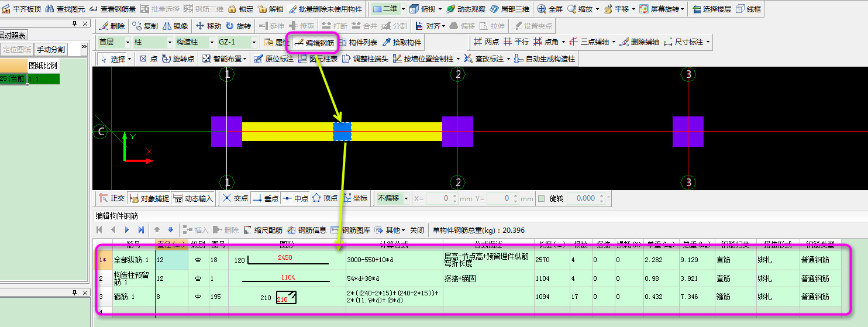The height and width of the screenshot is (327, 868).
Task: Open the 属性 properties panel
Action: click(276, 42)
